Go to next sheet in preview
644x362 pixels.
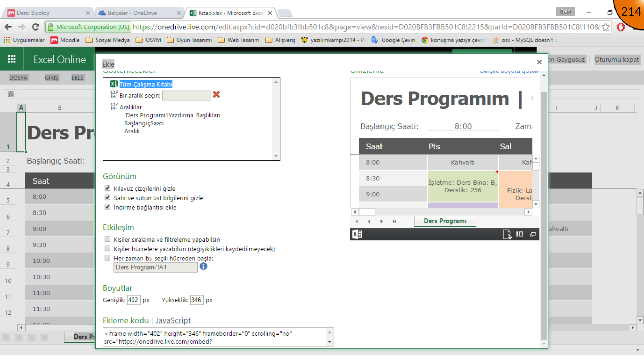(x=382, y=221)
